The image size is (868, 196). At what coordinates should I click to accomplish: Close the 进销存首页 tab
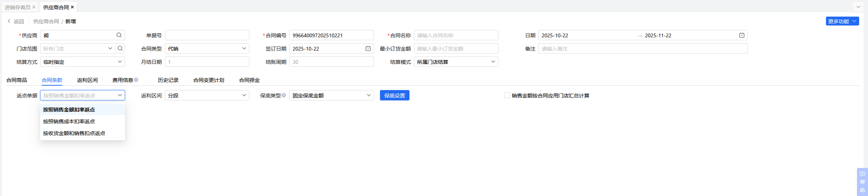(x=34, y=7)
